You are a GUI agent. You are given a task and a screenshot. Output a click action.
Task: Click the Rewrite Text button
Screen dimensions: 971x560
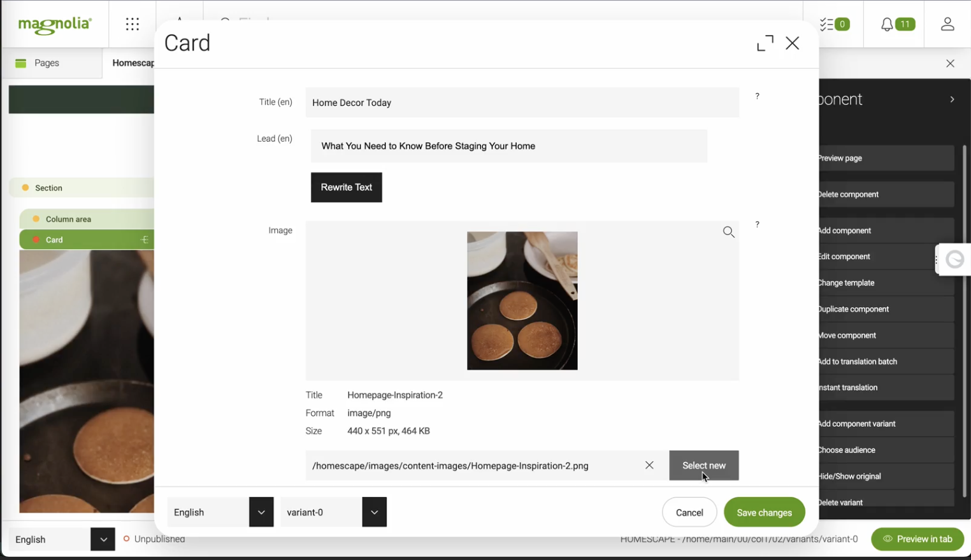click(x=346, y=187)
